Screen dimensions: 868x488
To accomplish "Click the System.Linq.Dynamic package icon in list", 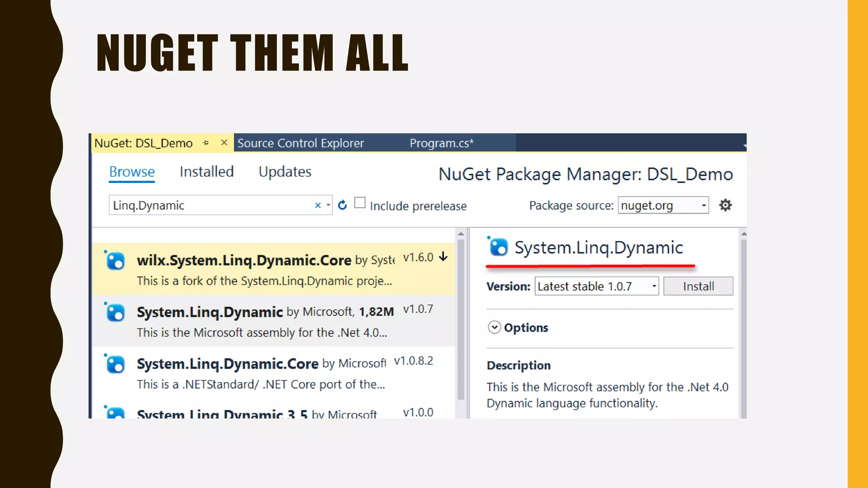I will [x=115, y=313].
